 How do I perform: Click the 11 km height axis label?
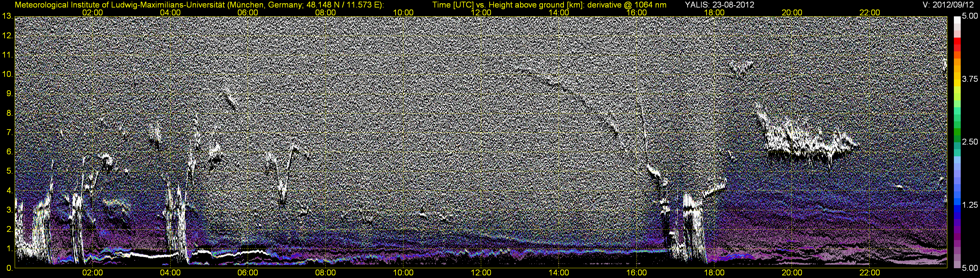(7, 55)
